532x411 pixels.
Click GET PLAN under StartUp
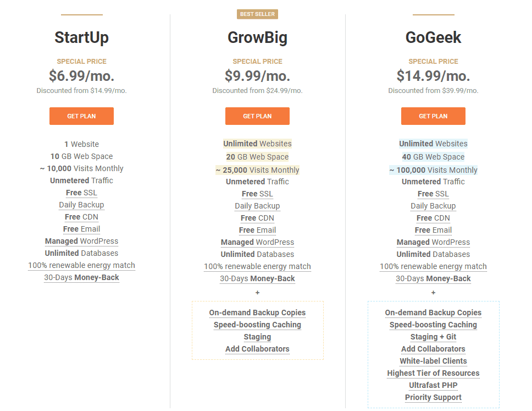(x=81, y=116)
